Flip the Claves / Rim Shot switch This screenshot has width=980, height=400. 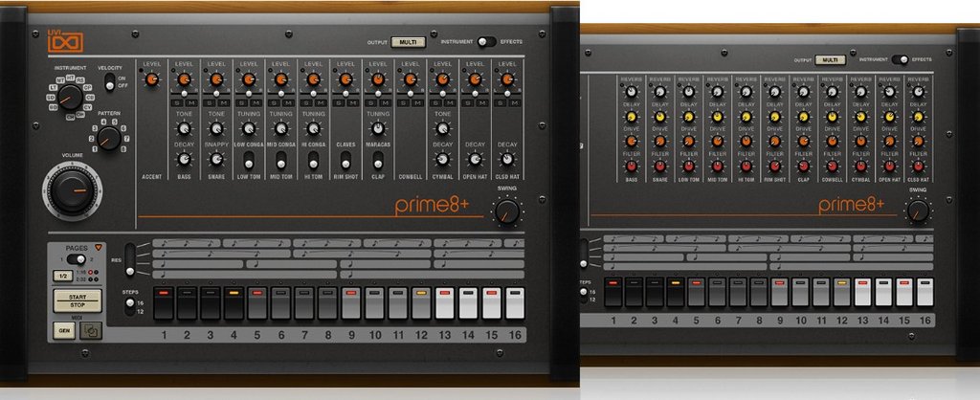pyautogui.click(x=345, y=160)
